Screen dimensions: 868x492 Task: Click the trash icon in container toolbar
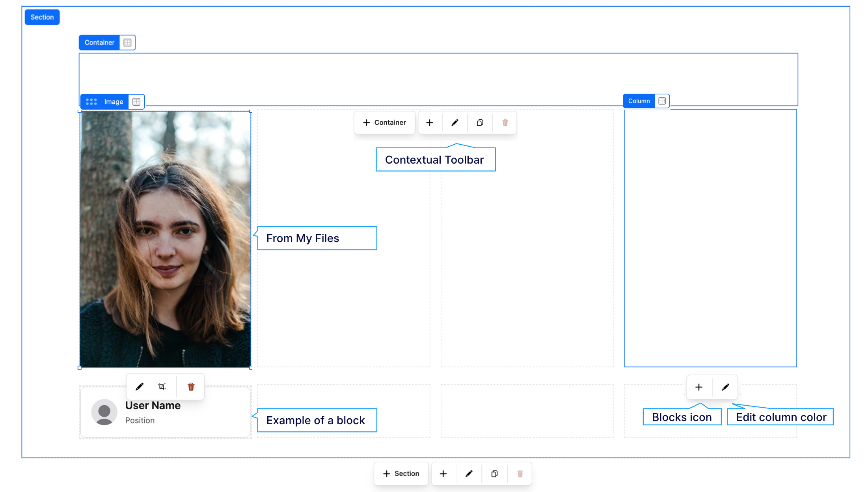[x=505, y=123]
